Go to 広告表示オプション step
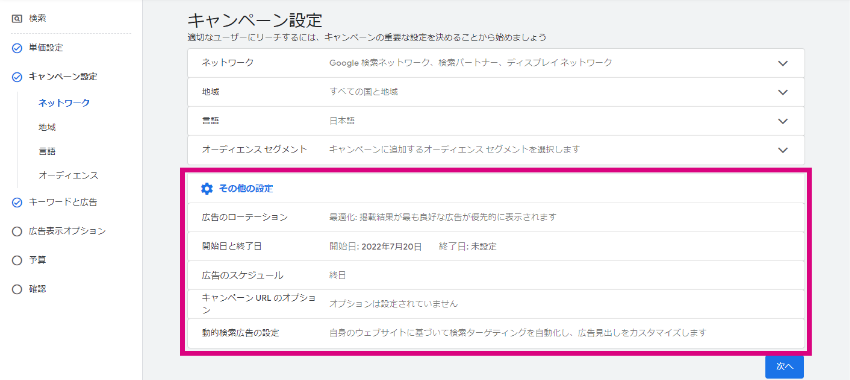This screenshot has height=380, width=850. [x=67, y=231]
